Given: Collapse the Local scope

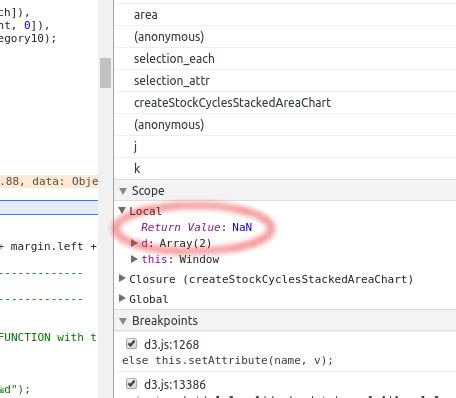Looking at the screenshot, I should [122, 210].
